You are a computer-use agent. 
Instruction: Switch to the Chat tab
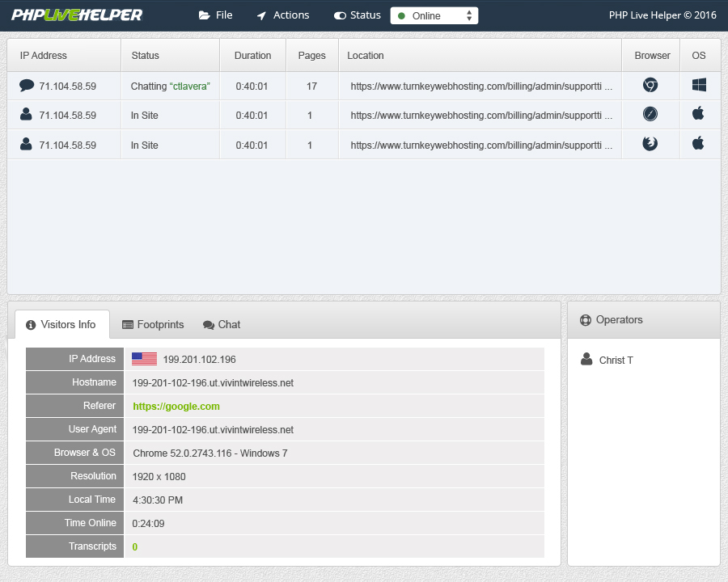222,324
